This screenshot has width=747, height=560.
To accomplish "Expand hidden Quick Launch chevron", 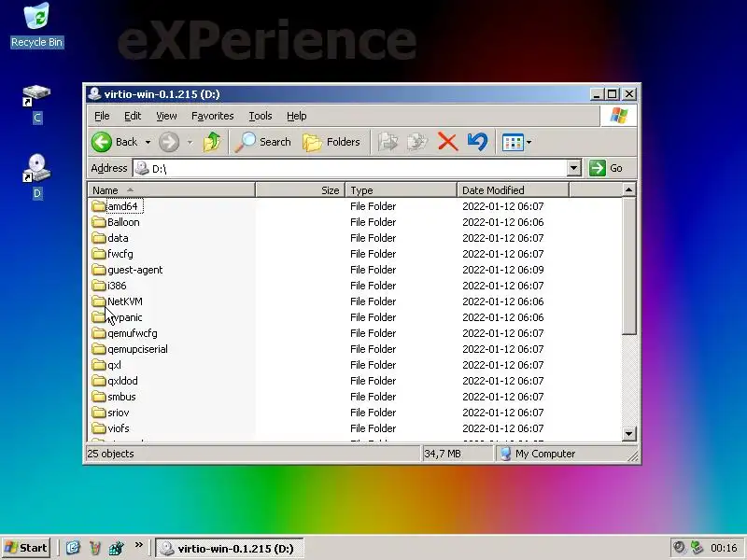I will click(x=138, y=544).
